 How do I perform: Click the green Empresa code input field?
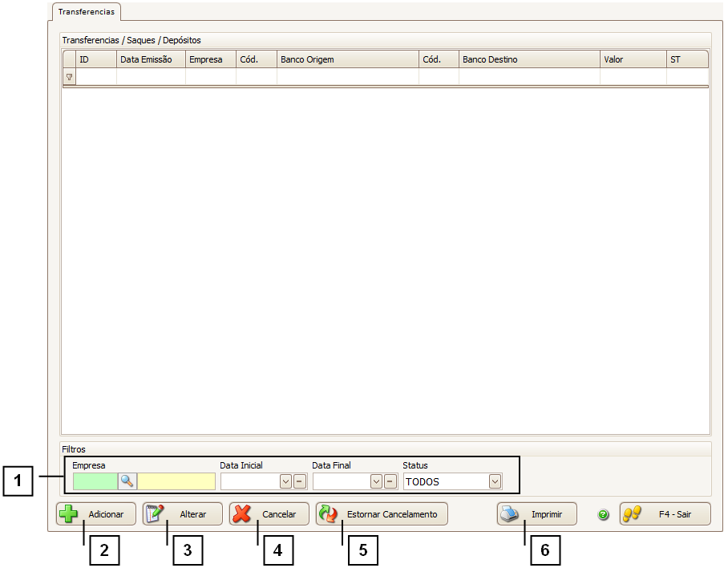pos(95,481)
